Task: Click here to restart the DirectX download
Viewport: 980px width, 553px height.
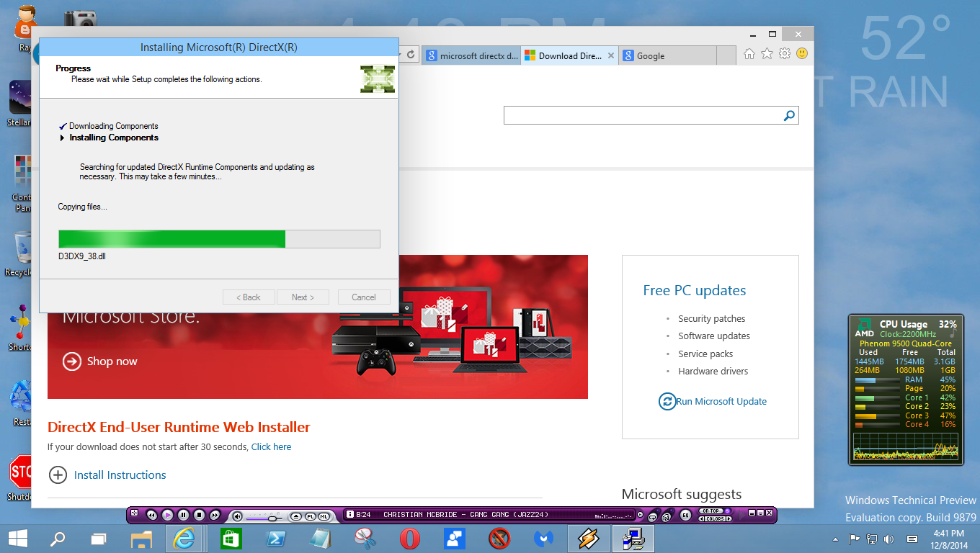Action: pyautogui.click(x=271, y=446)
